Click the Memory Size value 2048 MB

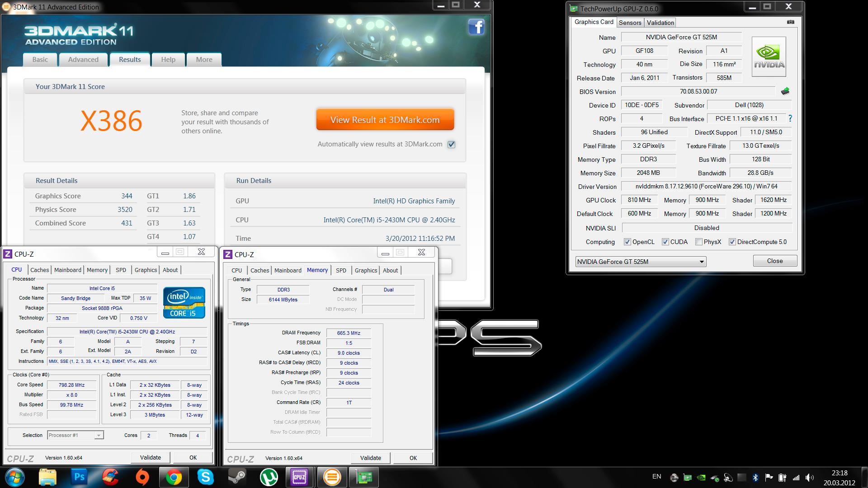pyautogui.click(x=648, y=173)
